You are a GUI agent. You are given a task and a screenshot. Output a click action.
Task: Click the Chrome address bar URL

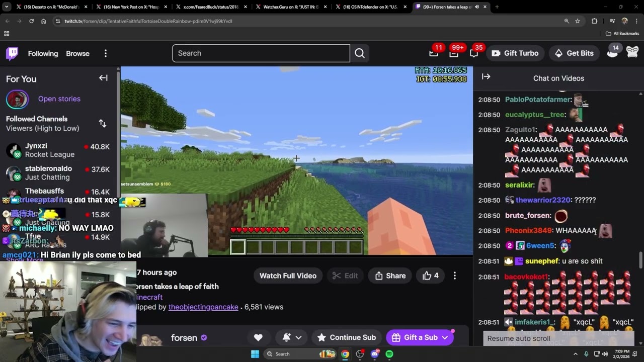click(x=148, y=21)
